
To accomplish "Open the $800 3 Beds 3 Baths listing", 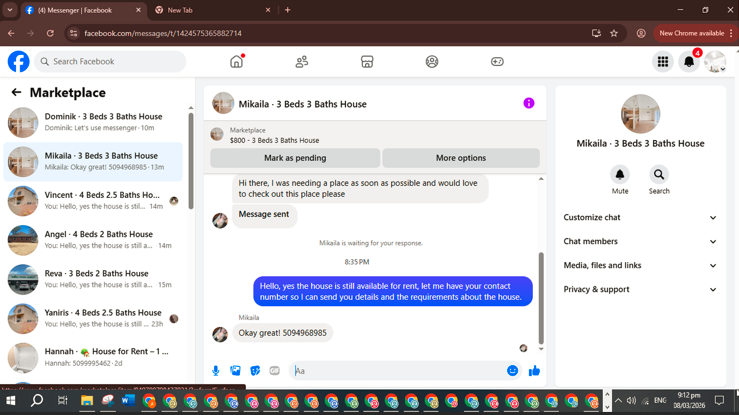I will click(x=274, y=140).
